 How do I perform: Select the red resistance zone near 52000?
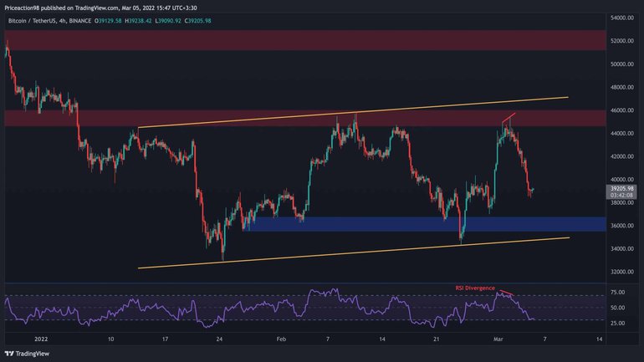(305, 40)
